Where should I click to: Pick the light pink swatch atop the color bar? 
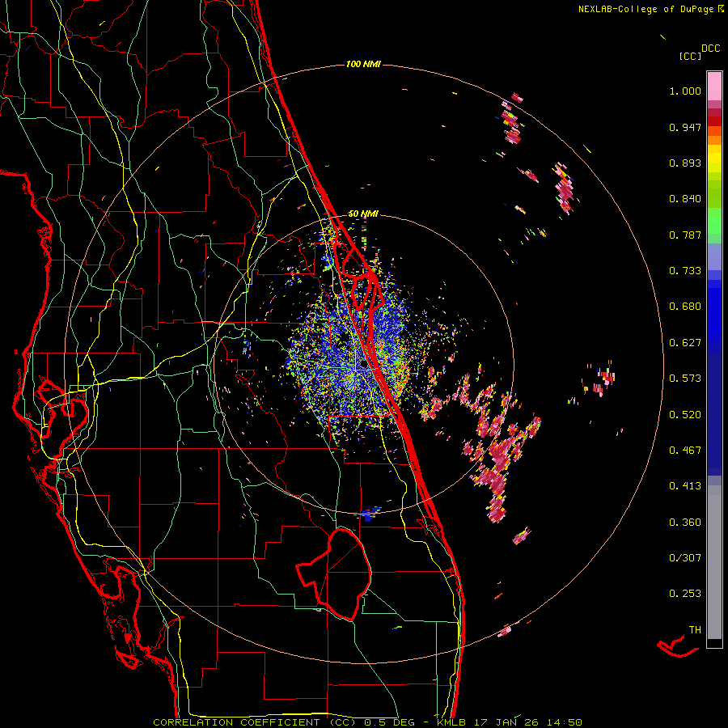[714, 86]
